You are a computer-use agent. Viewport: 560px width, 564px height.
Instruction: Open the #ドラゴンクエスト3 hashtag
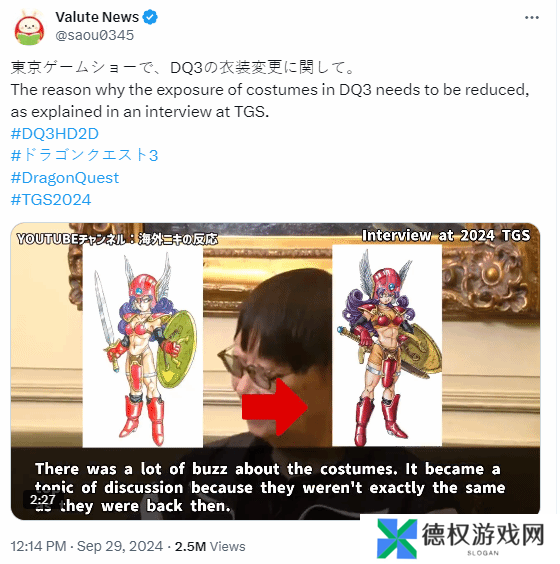85,155
